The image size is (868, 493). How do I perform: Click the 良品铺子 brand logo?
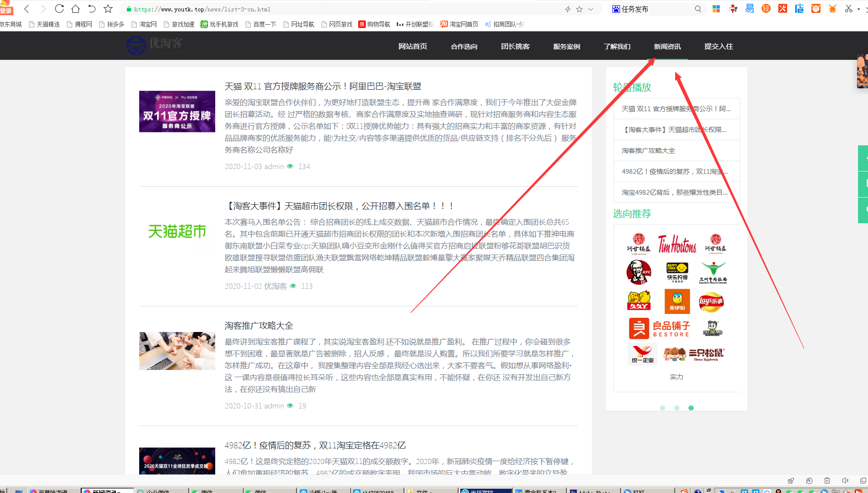click(659, 328)
